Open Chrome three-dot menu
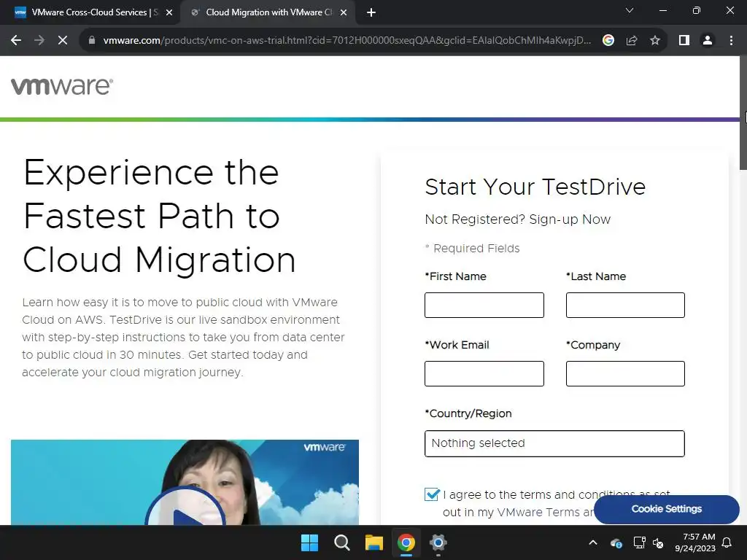The width and height of the screenshot is (747, 560). [731, 41]
